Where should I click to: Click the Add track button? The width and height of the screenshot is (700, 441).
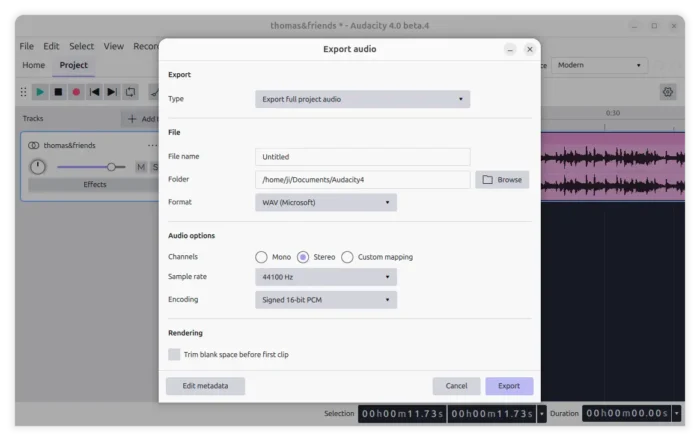pos(141,119)
